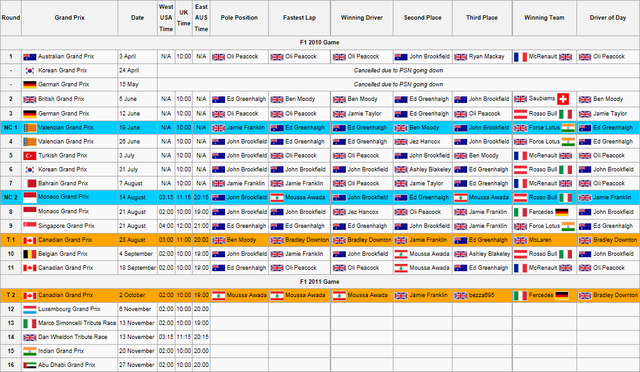This screenshot has width=640, height=372.
Task: Click the Australian flag beside Australian Grand Prix
Action: click(x=30, y=57)
